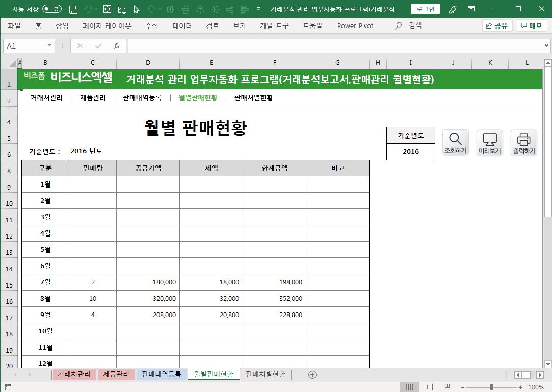The height and width of the screenshot is (392, 552).
Task: Click the 출력하기 printer button
Action: (x=523, y=143)
